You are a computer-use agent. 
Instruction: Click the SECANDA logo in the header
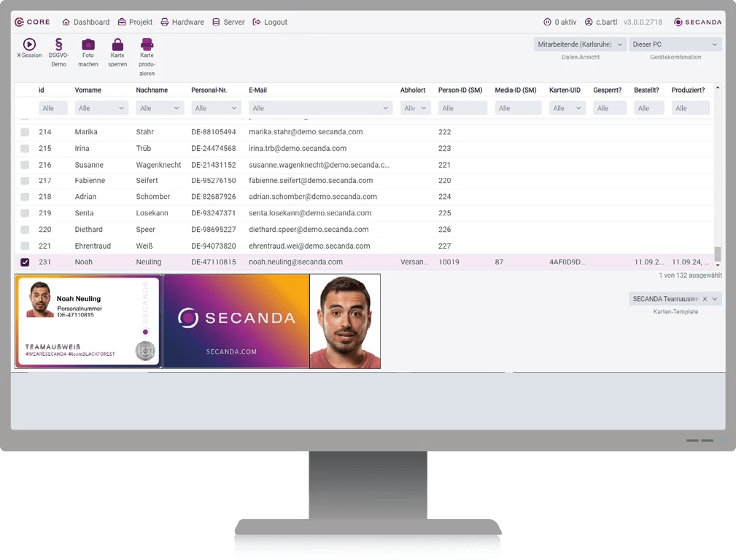click(x=697, y=22)
